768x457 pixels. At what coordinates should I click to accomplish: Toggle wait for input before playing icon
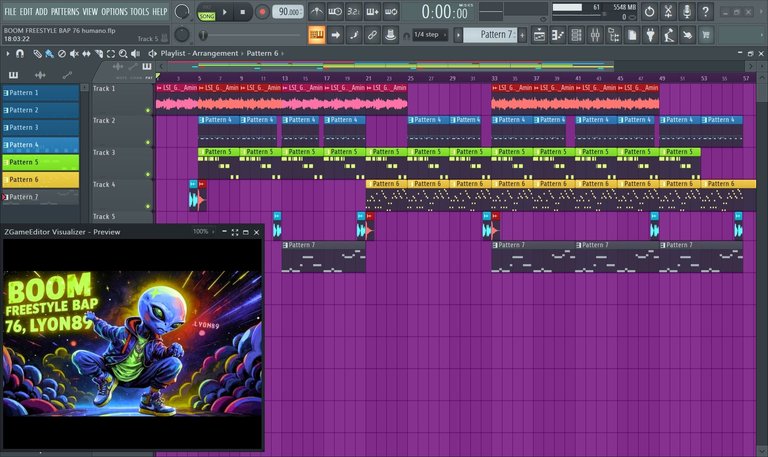click(x=335, y=11)
